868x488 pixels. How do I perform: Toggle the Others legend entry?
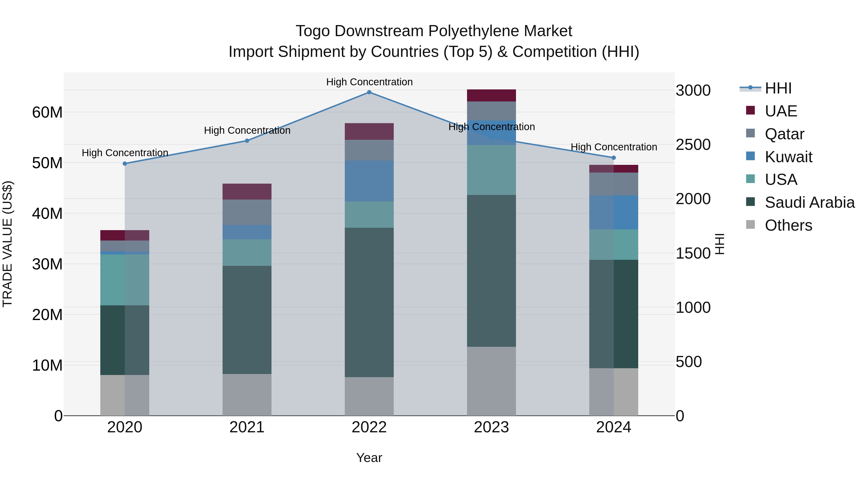[779, 225]
